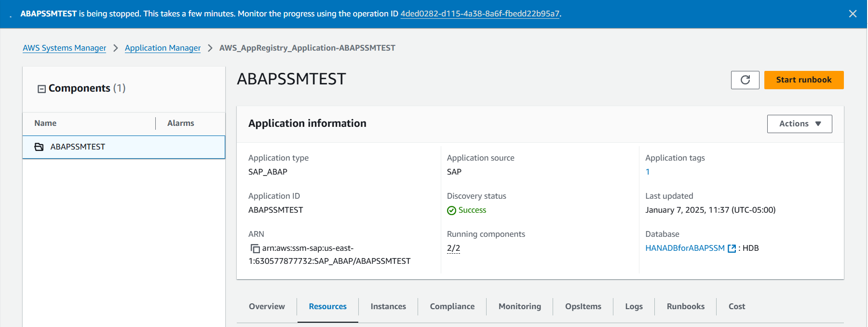Click the green Success status icon
Viewport: 868px width, 327px height.
click(x=451, y=210)
